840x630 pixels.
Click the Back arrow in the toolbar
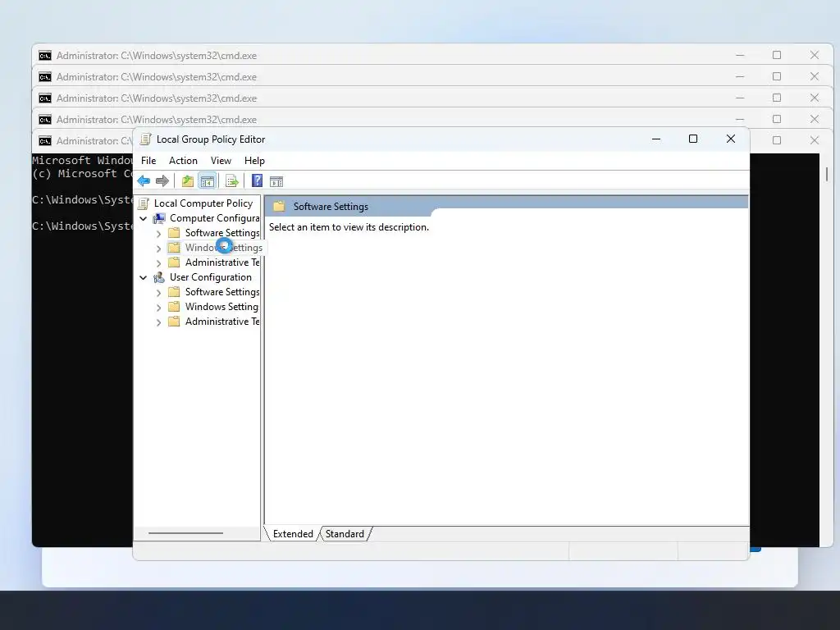point(144,181)
